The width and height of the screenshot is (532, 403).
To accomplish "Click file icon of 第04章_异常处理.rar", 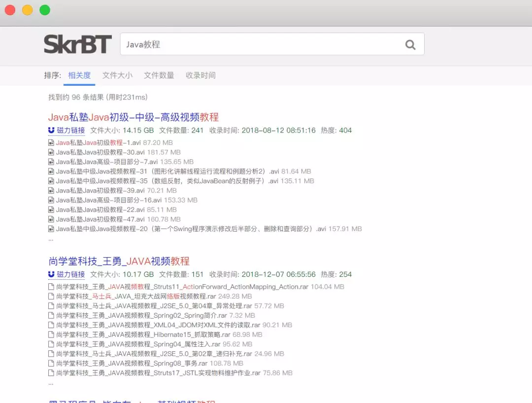I will click(51, 305).
